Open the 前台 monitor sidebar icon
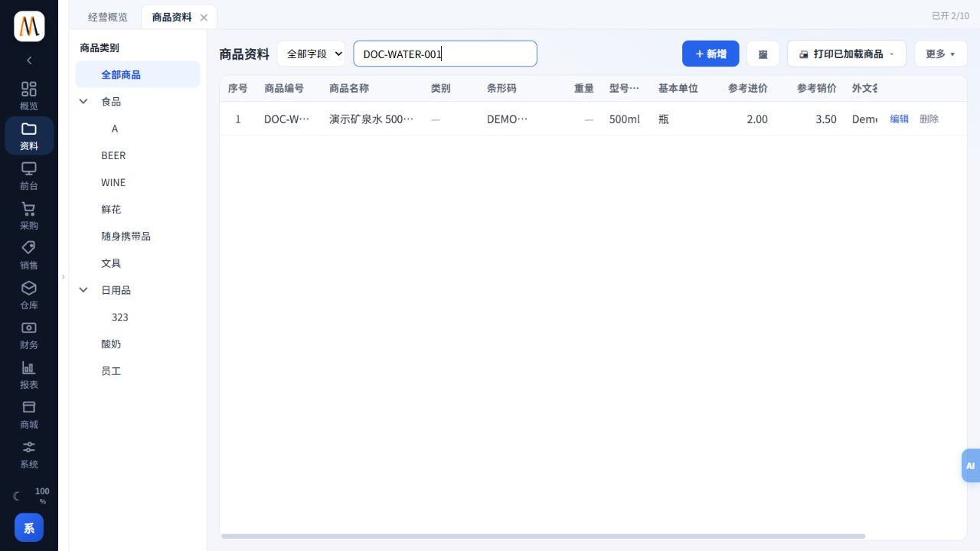The height and width of the screenshot is (551, 980). [x=29, y=175]
